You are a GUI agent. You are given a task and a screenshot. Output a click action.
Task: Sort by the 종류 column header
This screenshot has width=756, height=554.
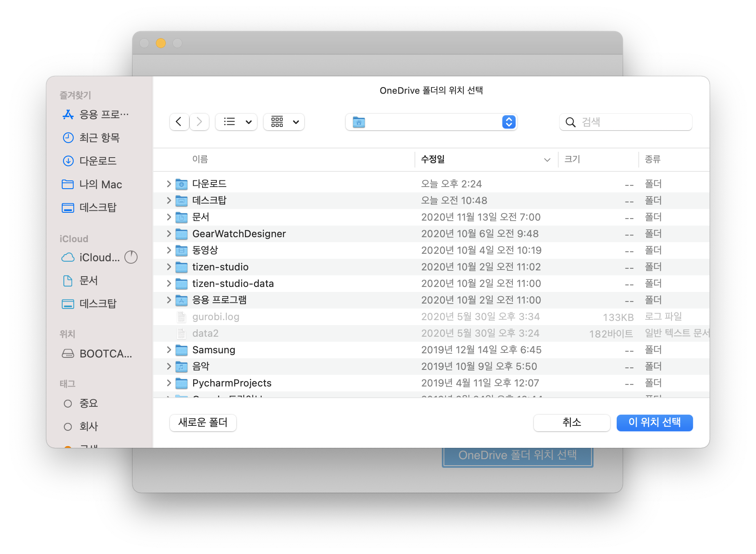click(652, 159)
